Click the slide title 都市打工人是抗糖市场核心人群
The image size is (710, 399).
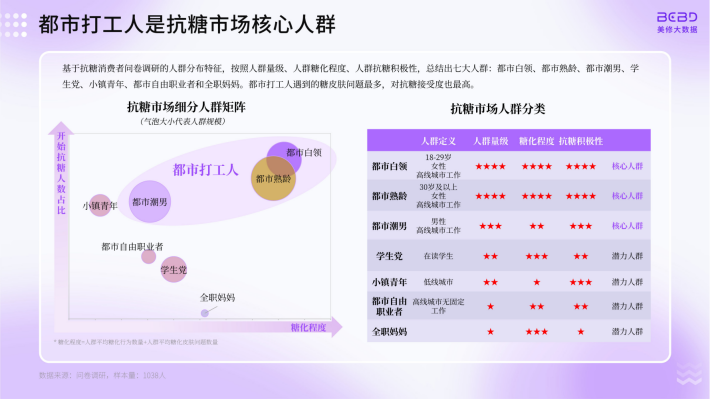pos(187,24)
